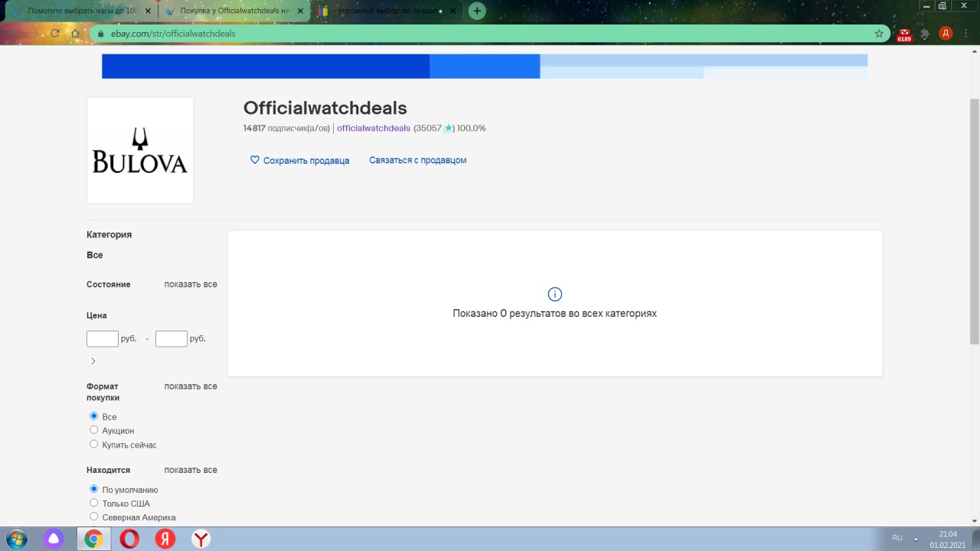Open a new browser tab
Screen dimensions: 980x551
point(477,11)
